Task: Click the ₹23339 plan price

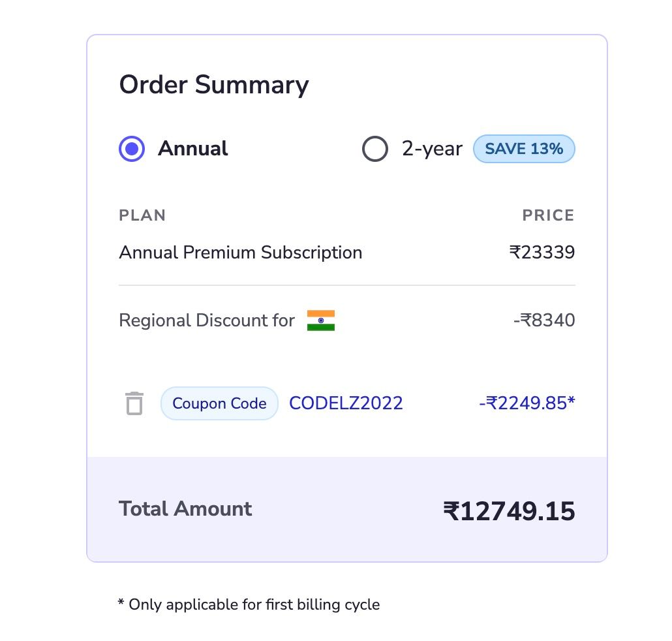Action: pos(542,252)
